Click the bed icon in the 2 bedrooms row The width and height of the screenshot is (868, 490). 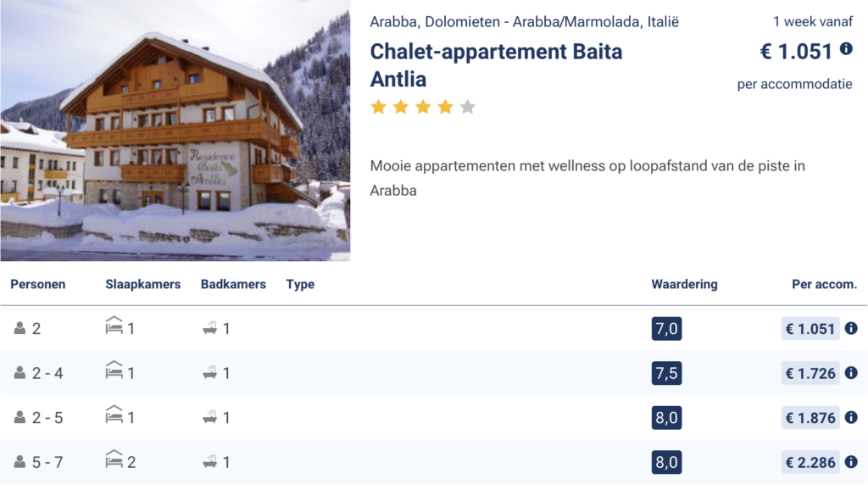[114, 461]
